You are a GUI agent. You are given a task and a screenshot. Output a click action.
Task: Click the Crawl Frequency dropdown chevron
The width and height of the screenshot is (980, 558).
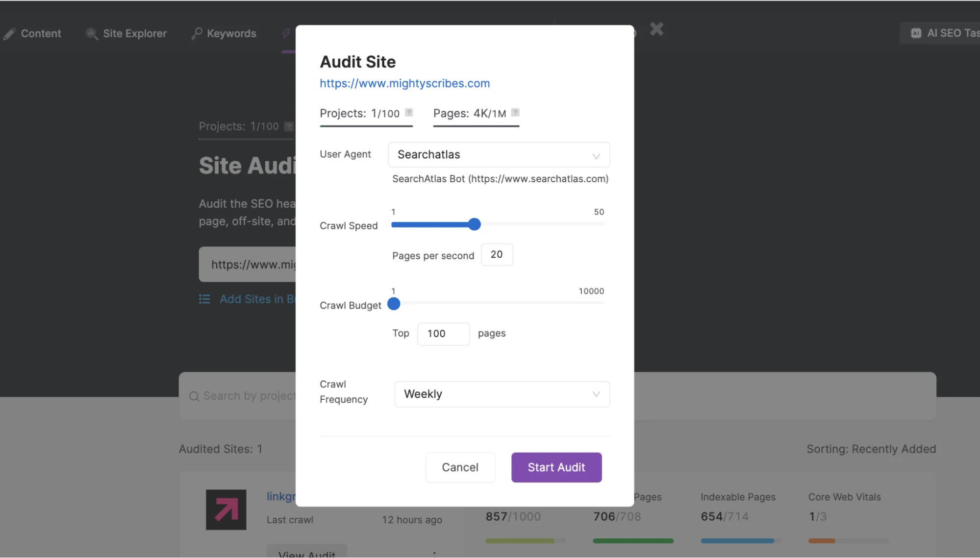596,394
